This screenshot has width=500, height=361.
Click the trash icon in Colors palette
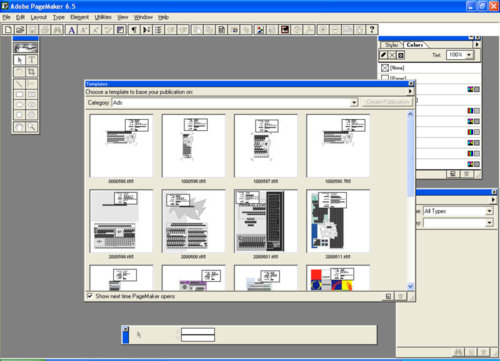[466, 174]
